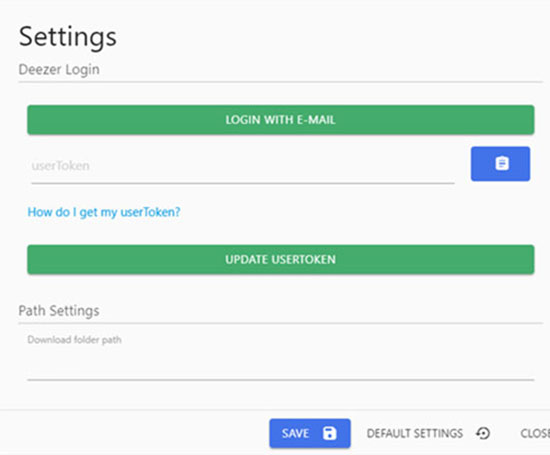Image resolution: width=550 pixels, height=455 pixels.
Task: Hit the UPDATE USERTOKEN button
Action: 281,259
